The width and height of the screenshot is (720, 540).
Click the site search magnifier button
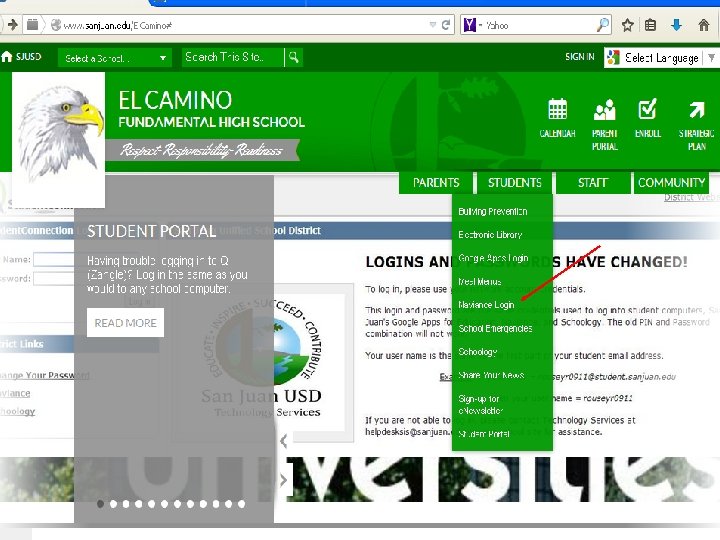293,57
